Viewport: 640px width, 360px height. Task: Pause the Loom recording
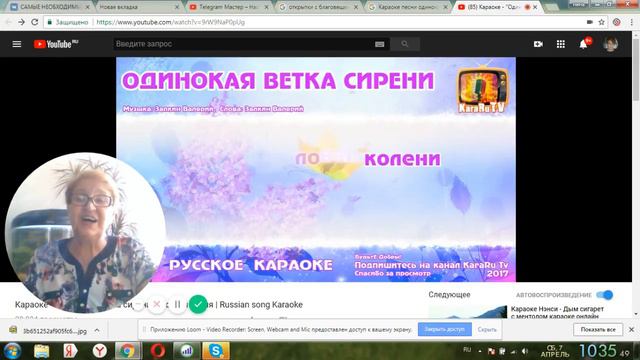coord(177,304)
